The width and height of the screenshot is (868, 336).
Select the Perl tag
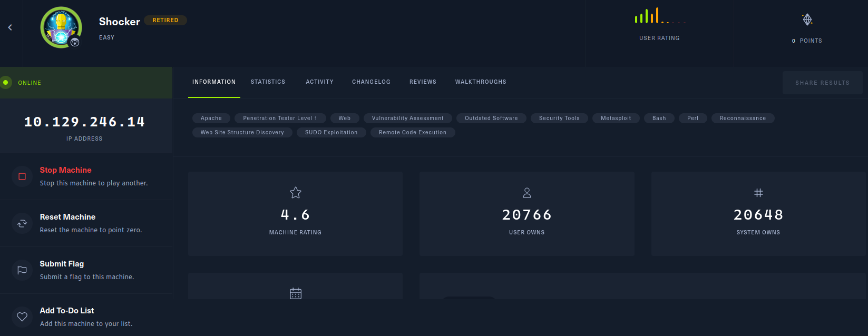tap(693, 118)
